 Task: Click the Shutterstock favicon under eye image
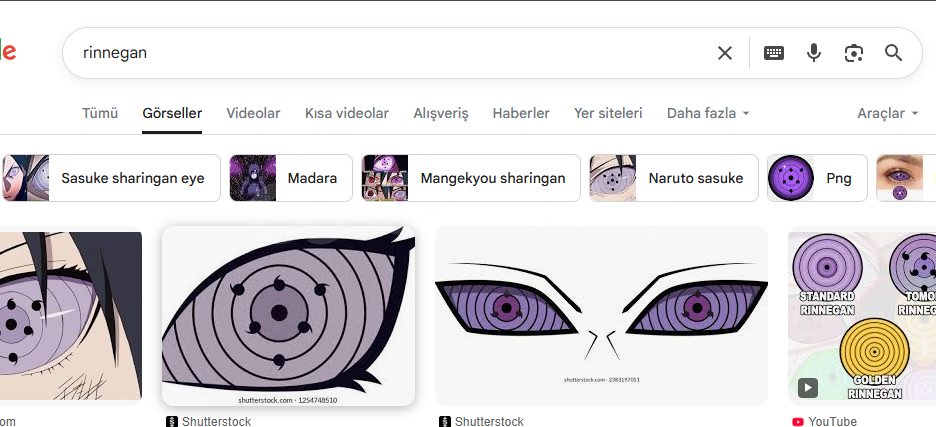[171, 422]
